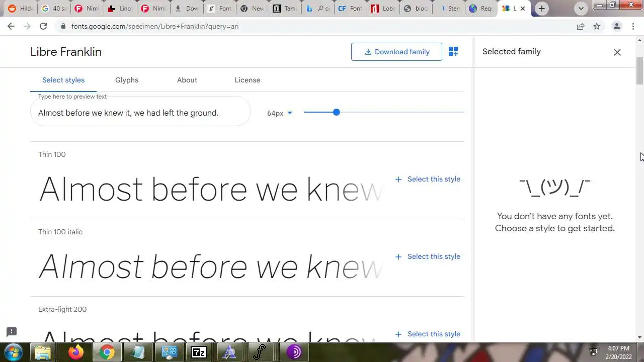Switch to the Lobs tab
This screenshot has width=644, height=362.
coord(383,9)
